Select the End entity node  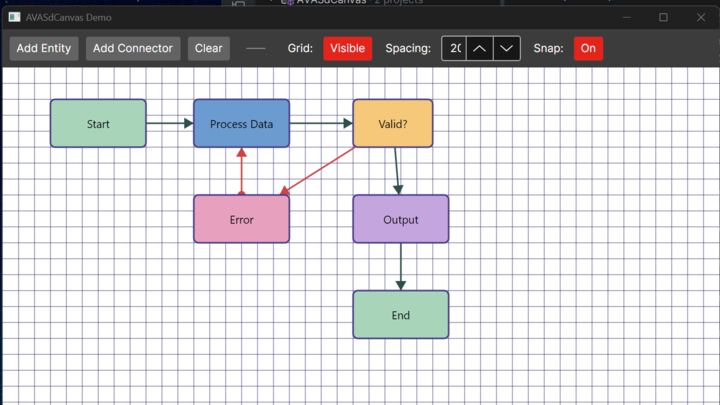coord(401,315)
